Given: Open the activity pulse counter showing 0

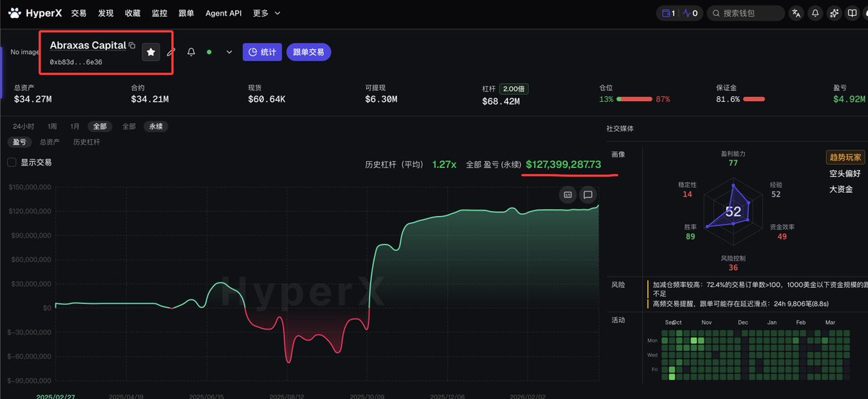Looking at the screenshot, I should click(690, 13).
